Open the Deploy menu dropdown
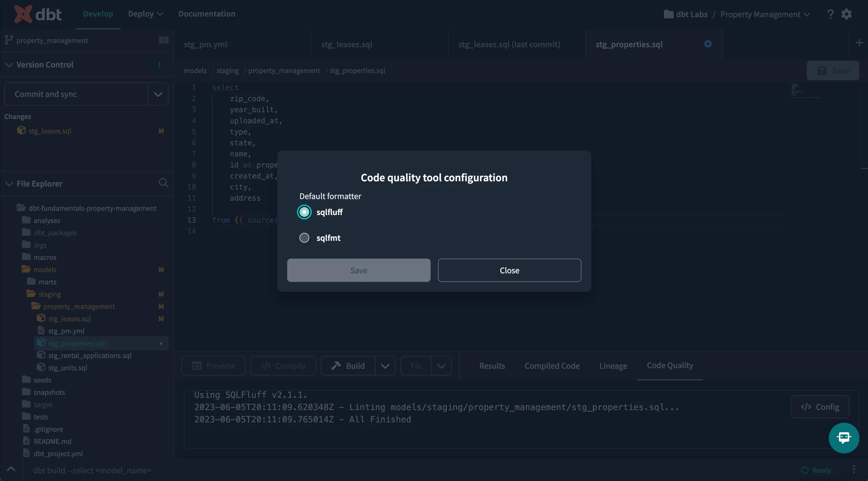 145,14
